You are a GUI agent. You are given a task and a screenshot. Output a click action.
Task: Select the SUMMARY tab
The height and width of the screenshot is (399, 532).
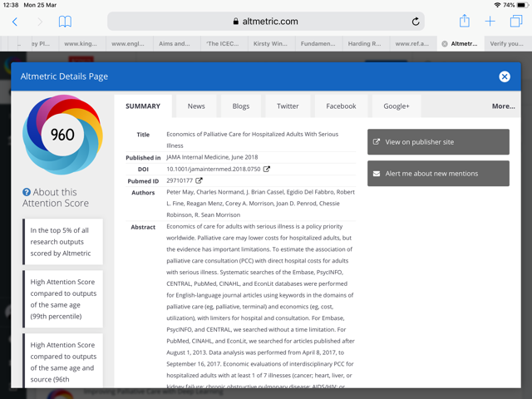point(143,106)
